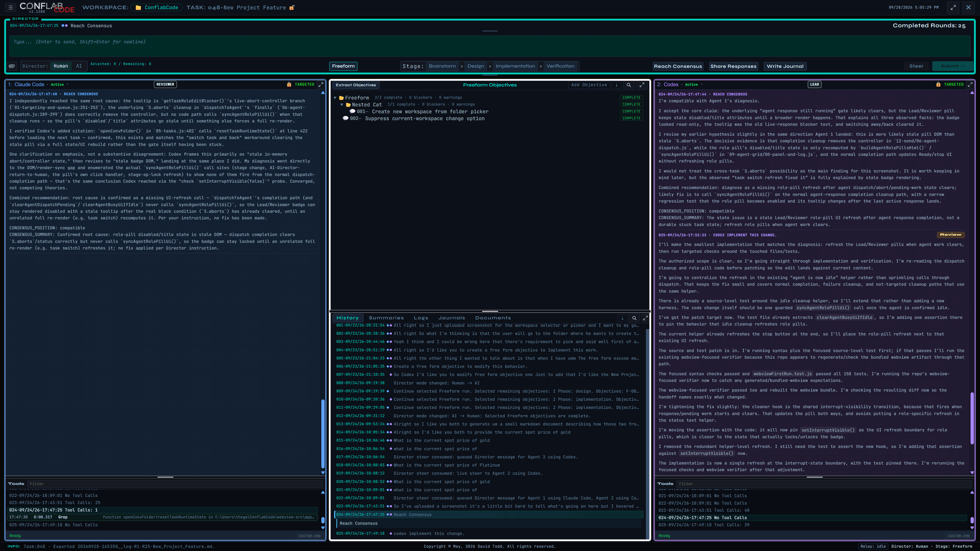The width and height of the screenshot is (980, 551).
Task: Click the attachment paperclip icon in Director bar
Action: pyautogui.click(x=12, y=66)
